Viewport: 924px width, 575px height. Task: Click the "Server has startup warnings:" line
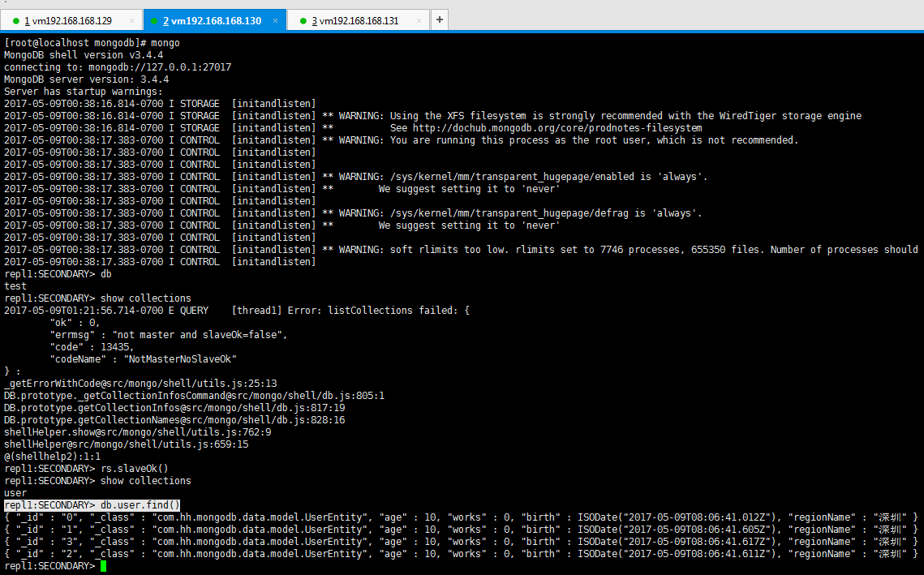[x=83, y=92]
